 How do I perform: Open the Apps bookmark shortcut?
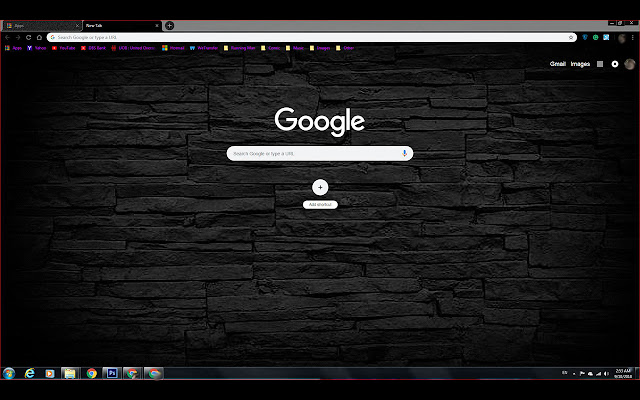(13, 48)
